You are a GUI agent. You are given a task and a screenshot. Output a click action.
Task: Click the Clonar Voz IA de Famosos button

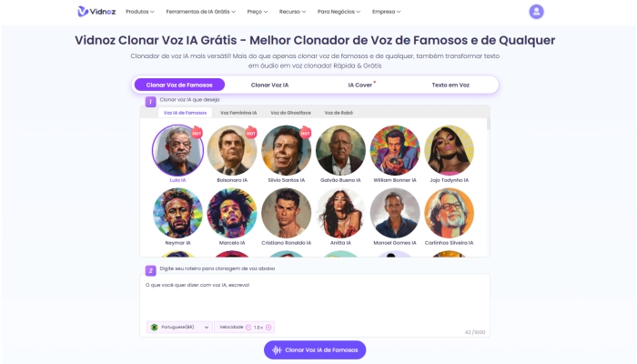pyautogui.click(x=315, y=350)
